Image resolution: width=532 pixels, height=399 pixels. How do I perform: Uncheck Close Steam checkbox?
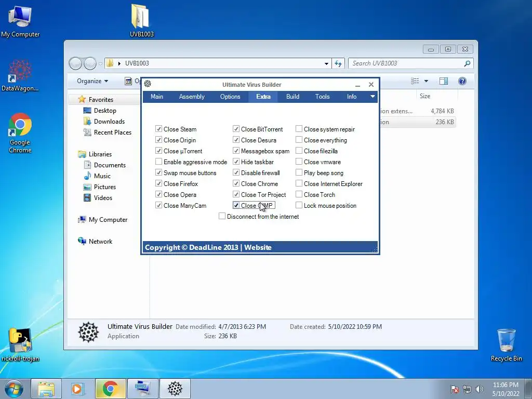(x=158, y=129)
